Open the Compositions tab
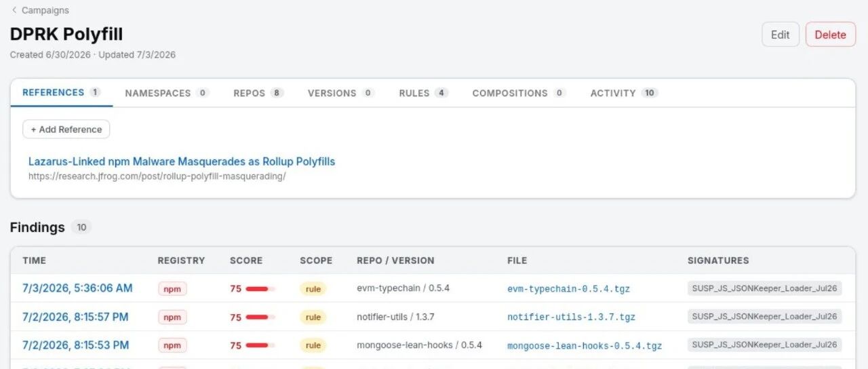 tap(519, 93)
